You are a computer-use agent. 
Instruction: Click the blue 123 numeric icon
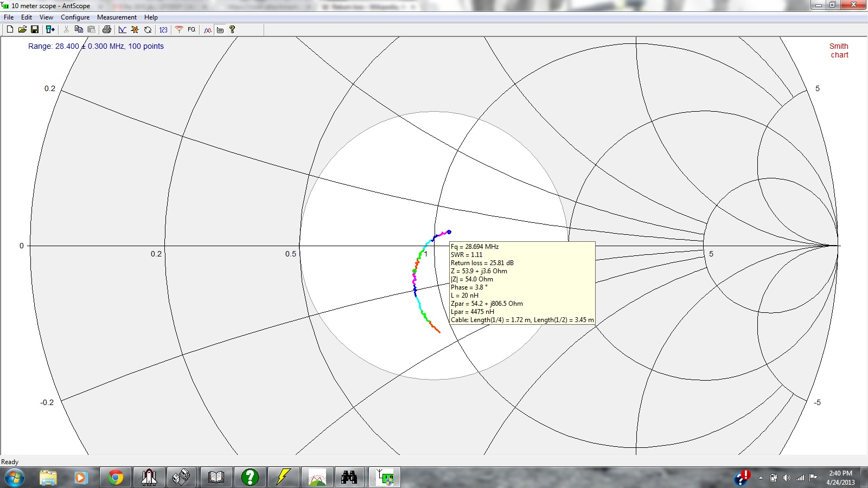tap(163, 30)
